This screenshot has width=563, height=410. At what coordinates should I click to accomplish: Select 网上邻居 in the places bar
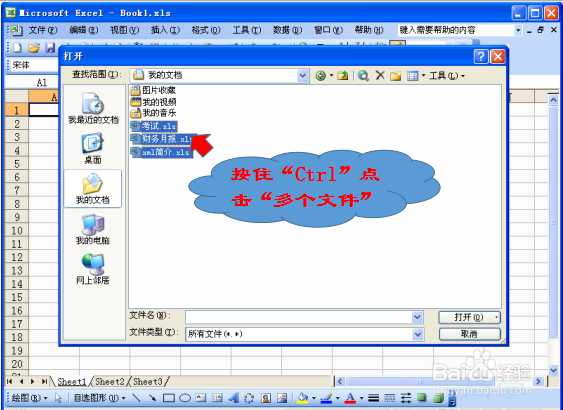[93, 269]
